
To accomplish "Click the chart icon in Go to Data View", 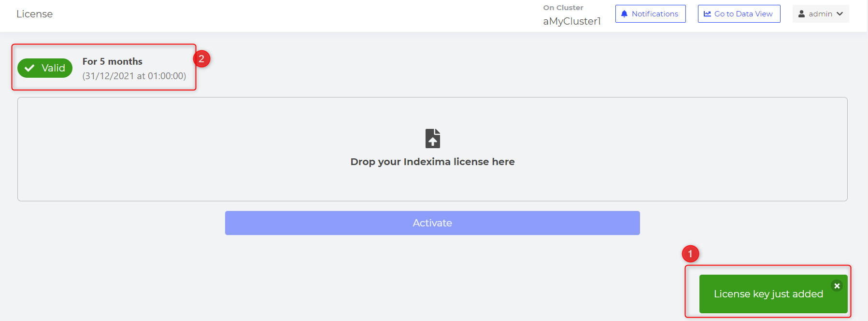I will (x=707, y=14).
